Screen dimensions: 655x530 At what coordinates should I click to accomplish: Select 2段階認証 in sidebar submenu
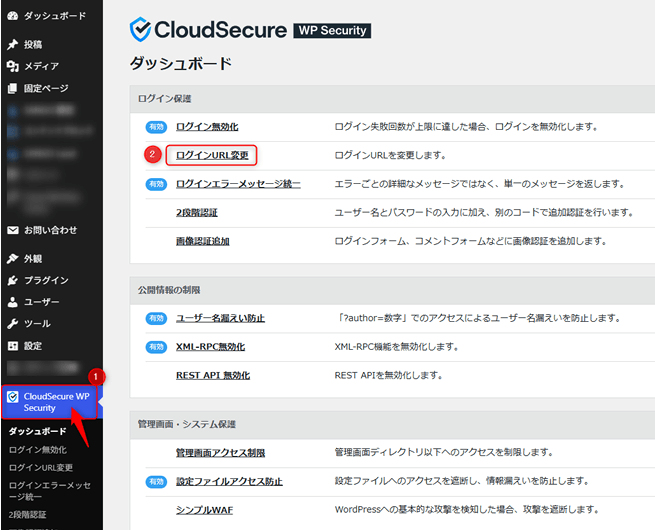click(x=28, y=515)
